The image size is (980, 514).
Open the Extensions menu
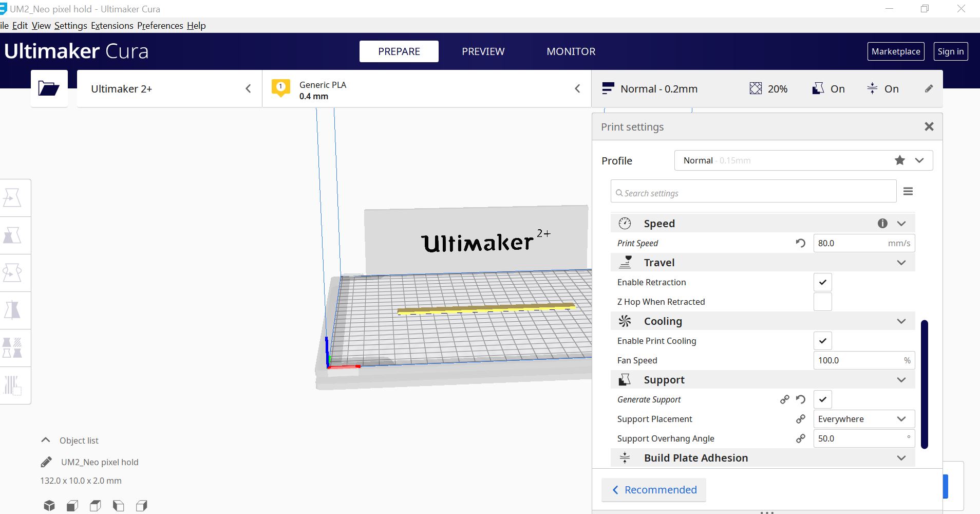coord(112,26)
